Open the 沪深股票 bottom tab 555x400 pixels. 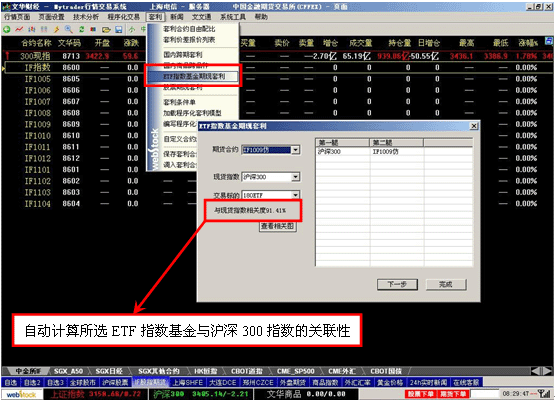point(115,382)
